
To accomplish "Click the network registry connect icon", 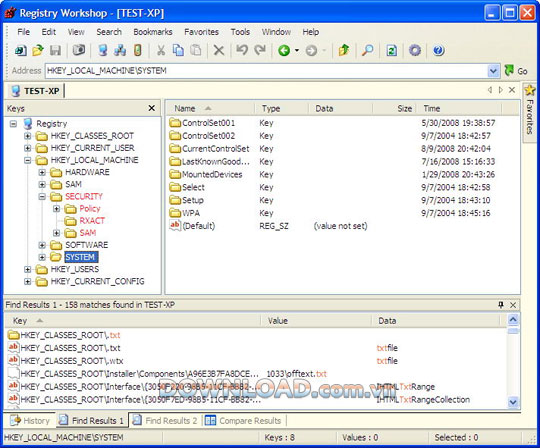I will point(120,51).
